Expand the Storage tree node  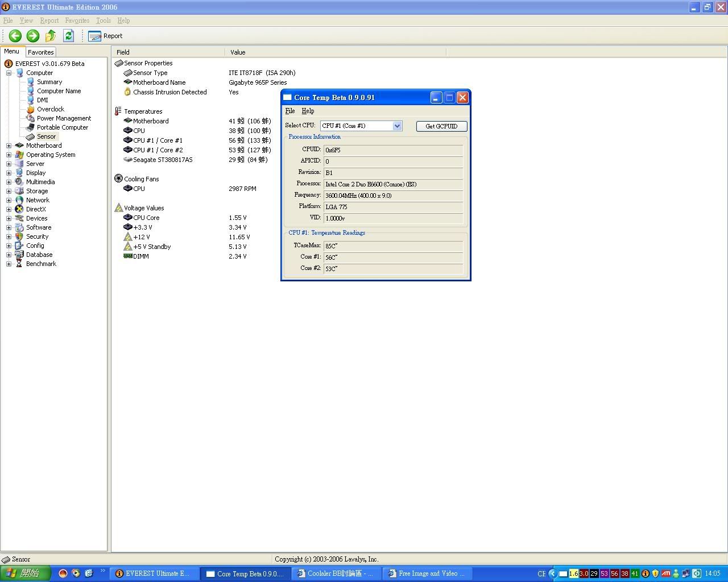tap(9, 191)
